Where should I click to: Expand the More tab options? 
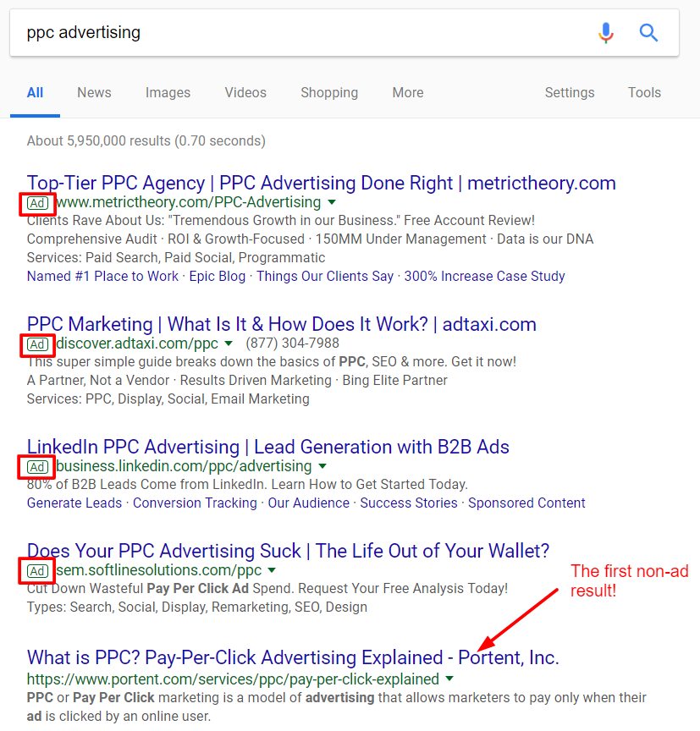click(x=407, y=92)
